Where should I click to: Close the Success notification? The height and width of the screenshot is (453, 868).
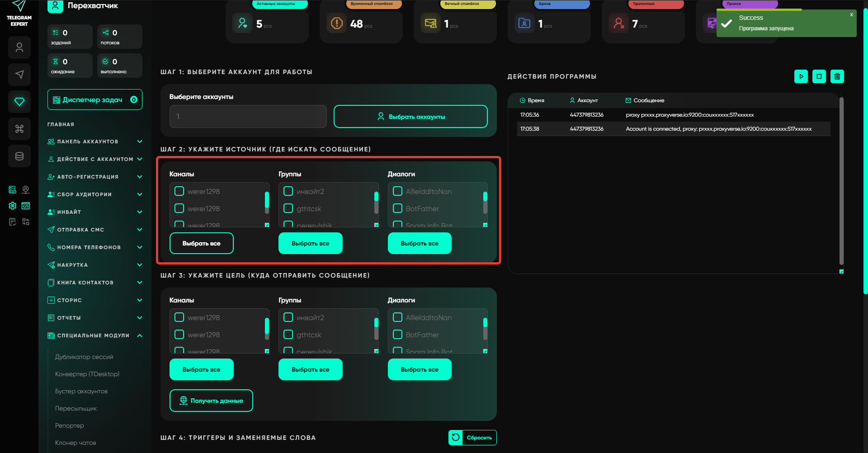pyautogui.click(x=851, y=15)
